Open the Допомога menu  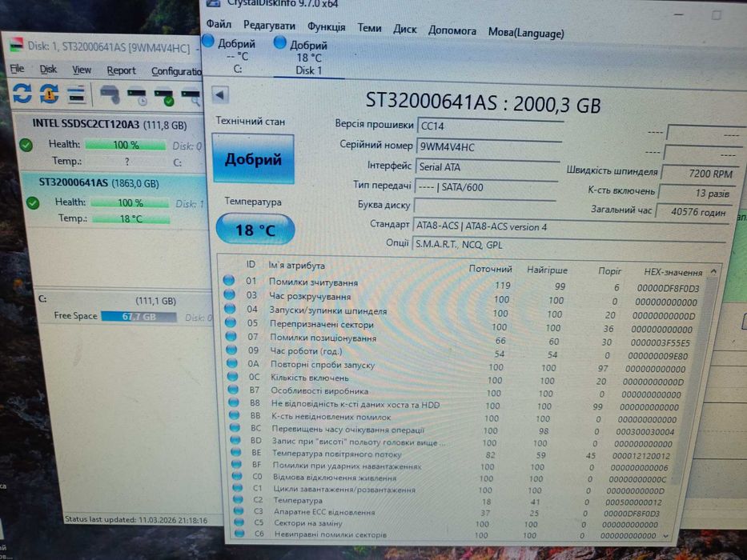[x=452, y=31]
